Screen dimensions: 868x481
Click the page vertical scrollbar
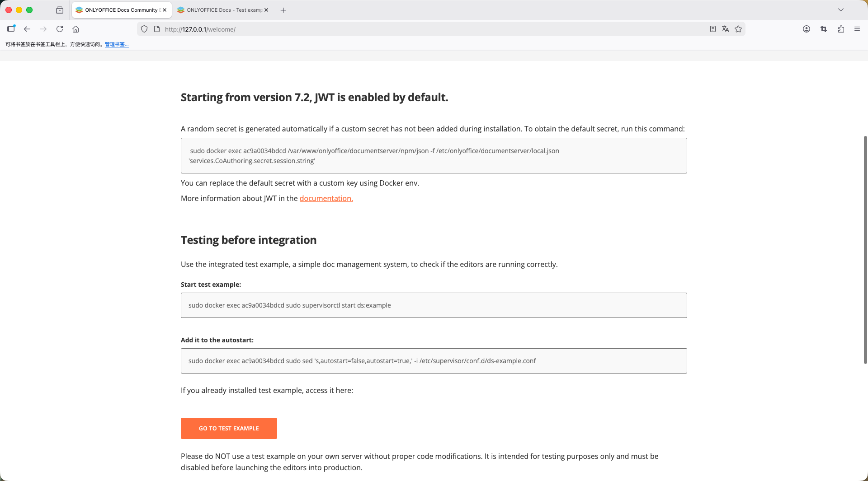pos(865,249)
